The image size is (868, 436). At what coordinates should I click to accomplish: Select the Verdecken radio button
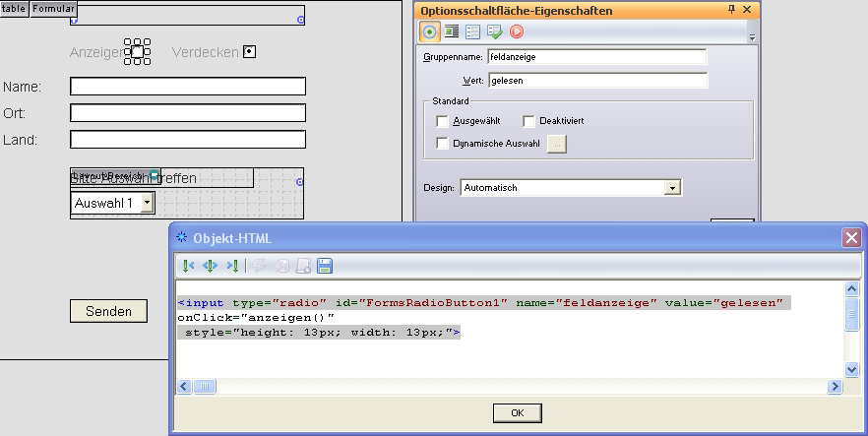249,51
